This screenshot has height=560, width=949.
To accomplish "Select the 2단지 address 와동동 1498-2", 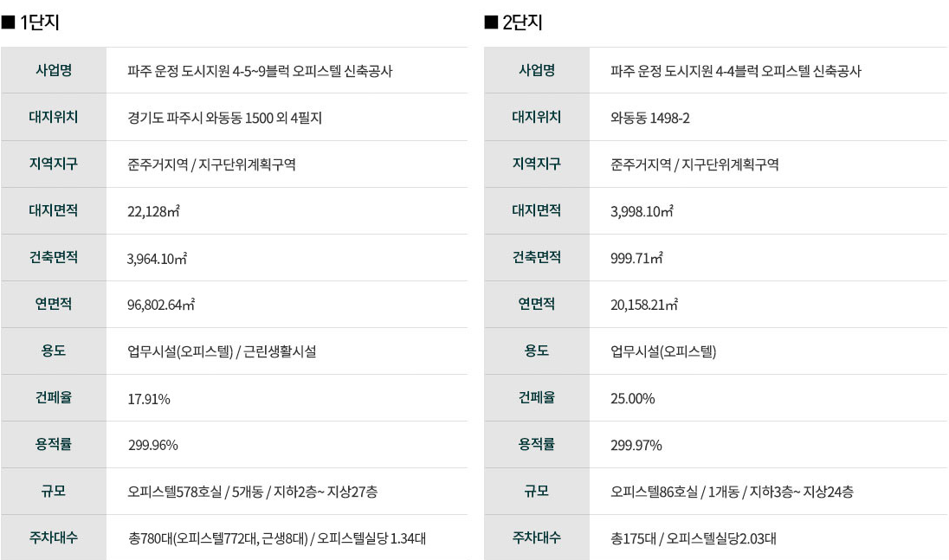I will point(650,118).
